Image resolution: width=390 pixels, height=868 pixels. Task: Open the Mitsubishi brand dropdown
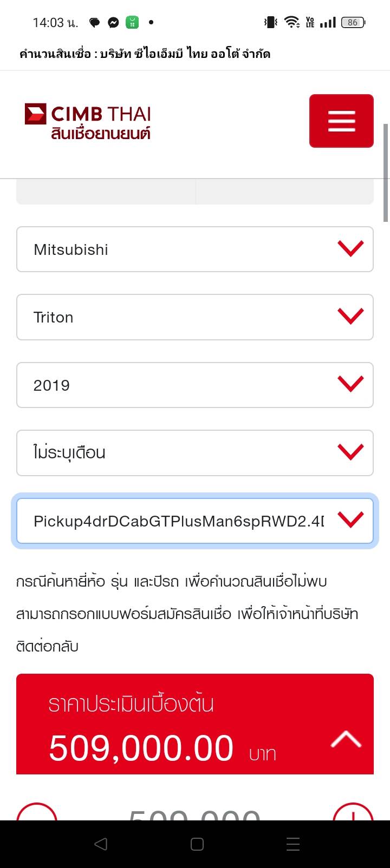click(x=195, y=249)
